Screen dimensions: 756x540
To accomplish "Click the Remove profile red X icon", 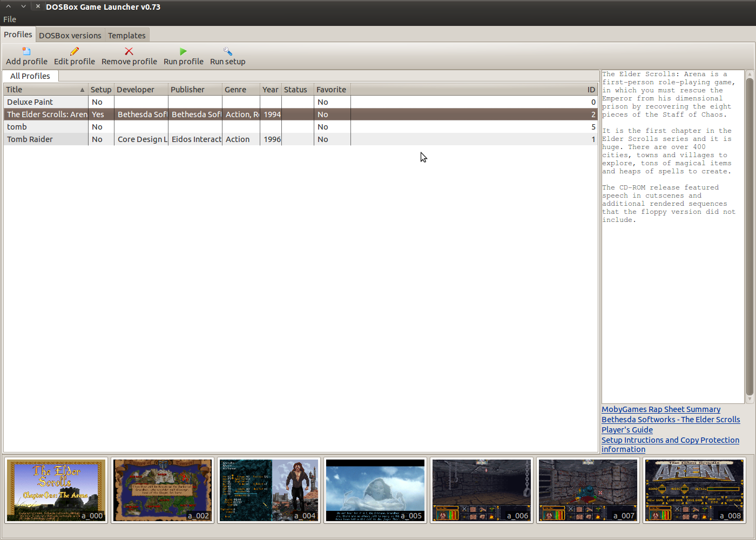I will point(129,51).
